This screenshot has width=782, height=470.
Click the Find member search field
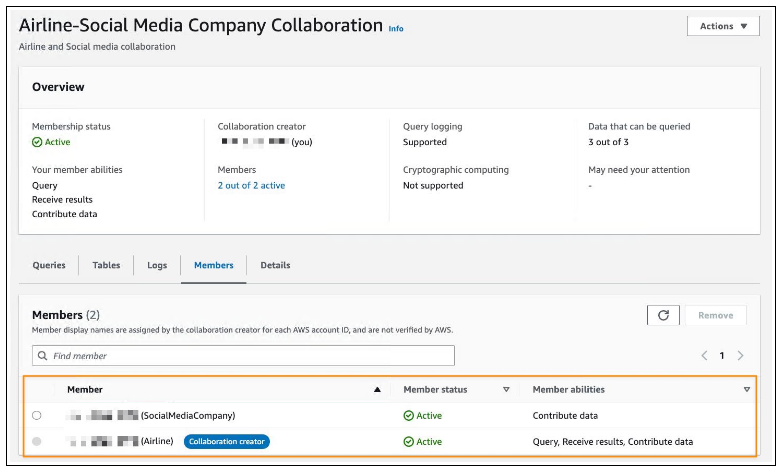click(x=250, y=356)
